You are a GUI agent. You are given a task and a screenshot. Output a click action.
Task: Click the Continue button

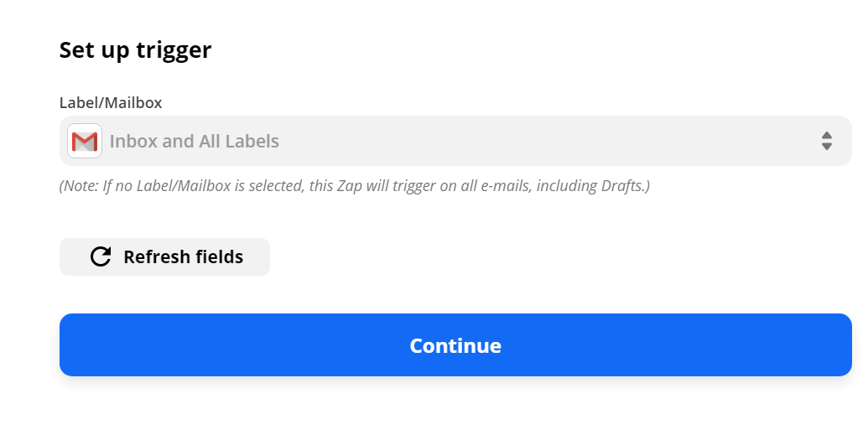(x=455, y=345)
